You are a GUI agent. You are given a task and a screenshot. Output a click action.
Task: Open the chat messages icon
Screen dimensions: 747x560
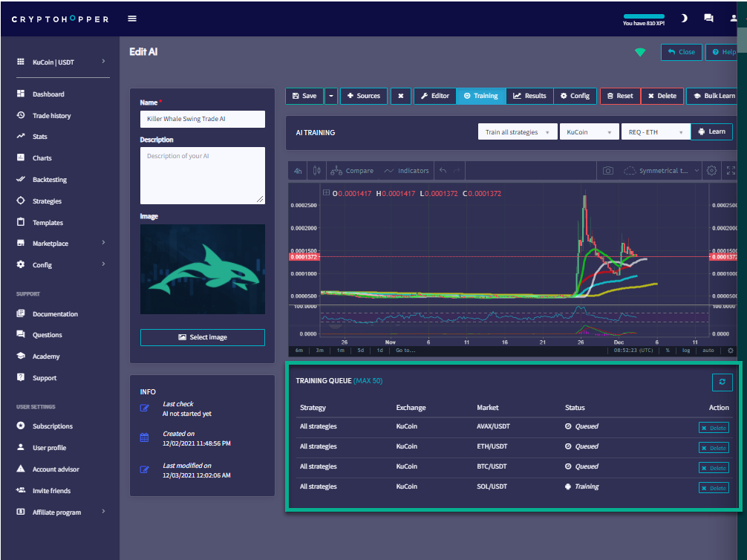pyautogui.click(x=708, y=19)
